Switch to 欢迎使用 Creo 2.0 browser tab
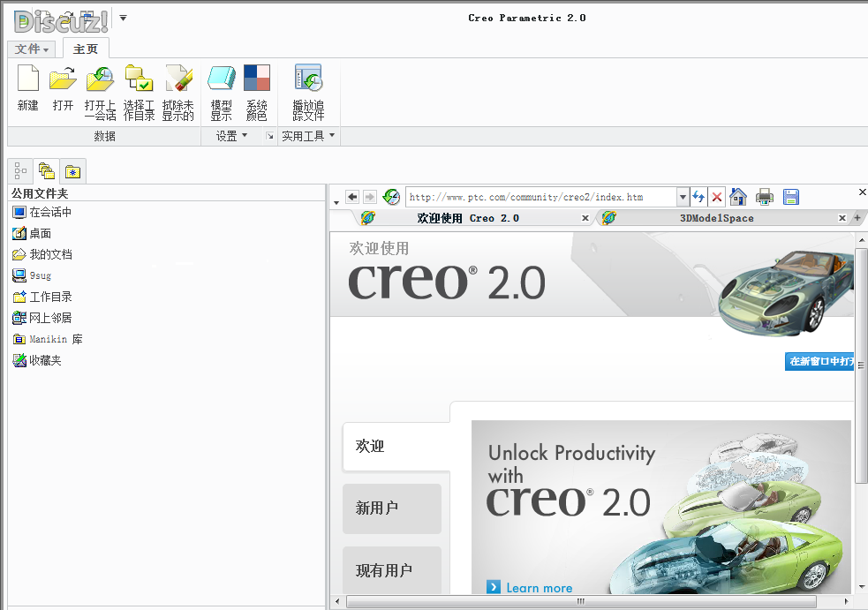 pos(468,218)
